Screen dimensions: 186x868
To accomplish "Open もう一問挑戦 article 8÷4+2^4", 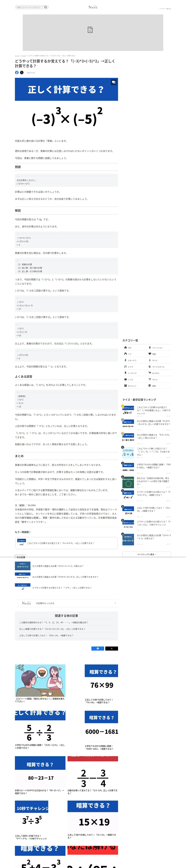I will pyautogui.click(x=66, y=543).
